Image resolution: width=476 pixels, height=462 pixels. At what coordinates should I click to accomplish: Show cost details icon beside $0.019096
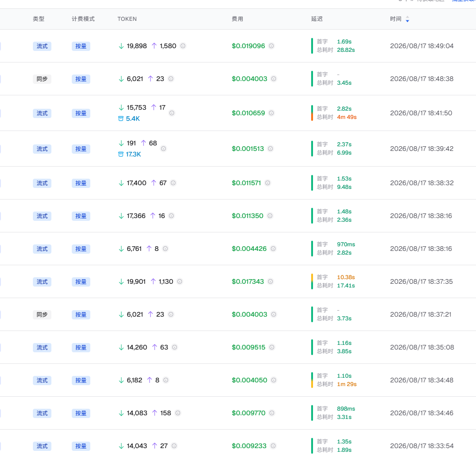[x=271, y=46]
